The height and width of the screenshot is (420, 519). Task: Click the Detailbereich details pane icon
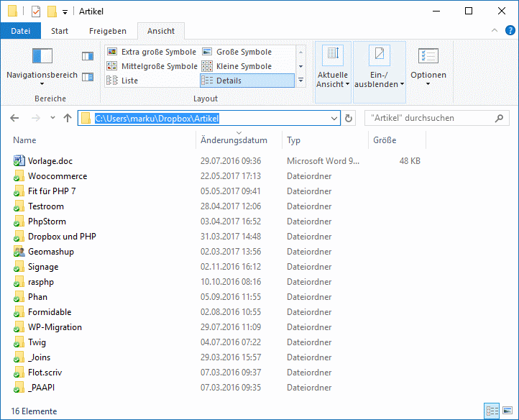[88, 77]
